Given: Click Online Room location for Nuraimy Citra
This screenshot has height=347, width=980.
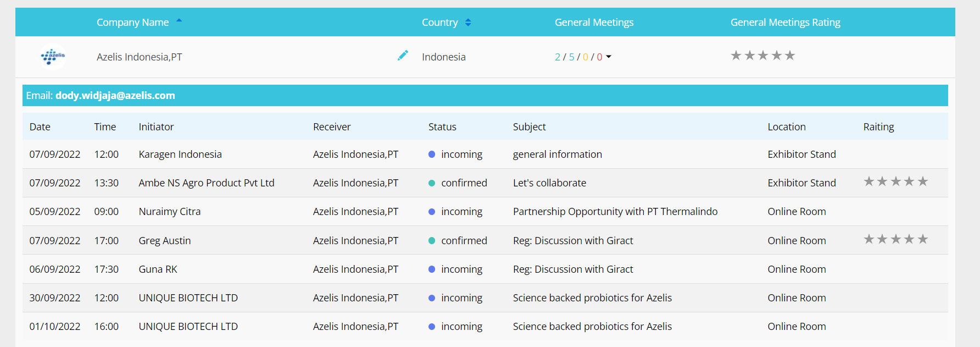Looking at the screenshot, I should 797,212.
